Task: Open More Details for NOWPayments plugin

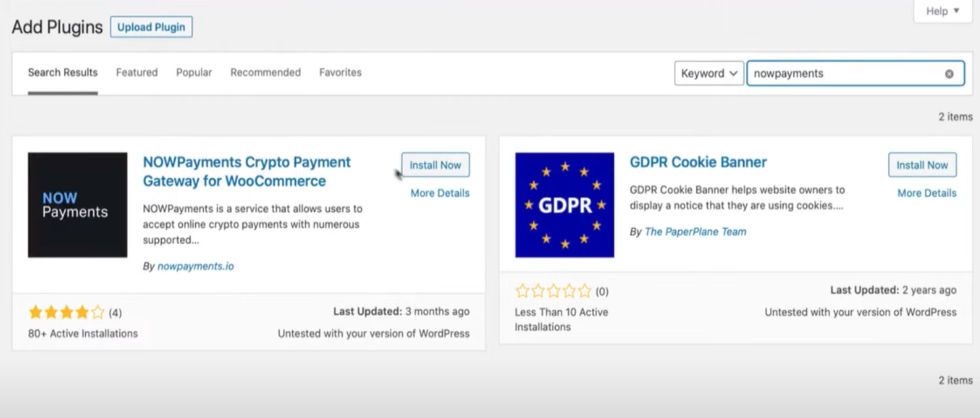Action: (440, 193)
